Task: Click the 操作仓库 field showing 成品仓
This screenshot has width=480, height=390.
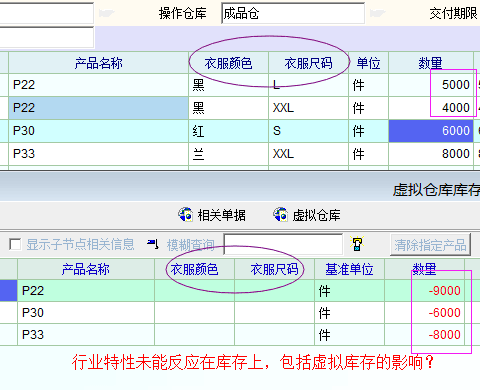Action: click(293, 13)
